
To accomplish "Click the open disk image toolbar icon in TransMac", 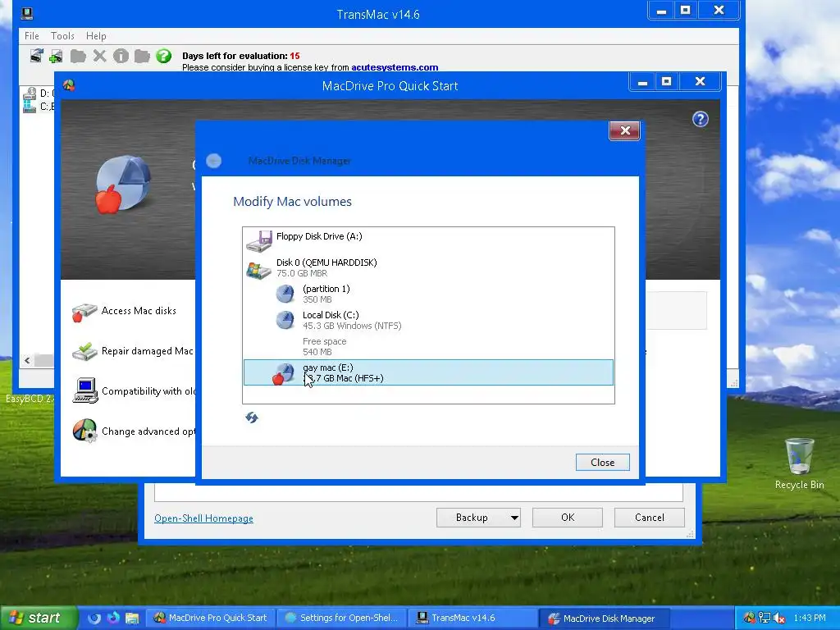I will point(36,56).
